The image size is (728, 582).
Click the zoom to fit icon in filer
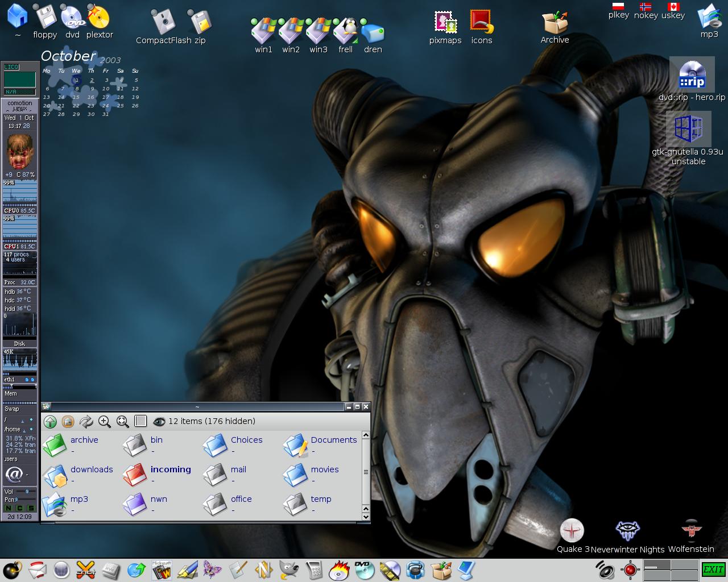pos(122,421)
